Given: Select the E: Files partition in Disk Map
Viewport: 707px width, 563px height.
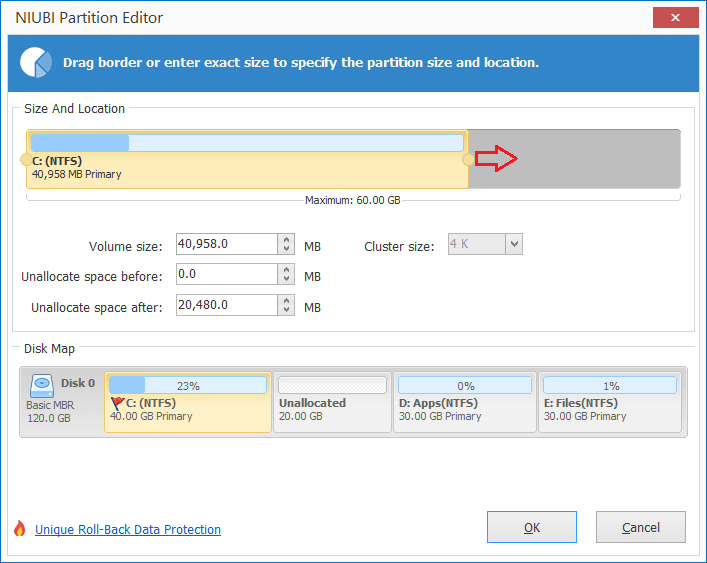Looking at the screenshot, I should [x=610, y=402].
